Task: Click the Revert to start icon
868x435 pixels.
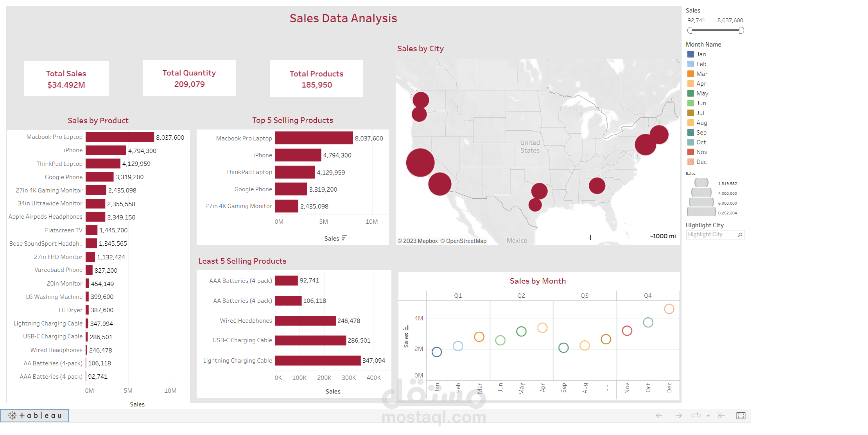Action: (721, 415)
